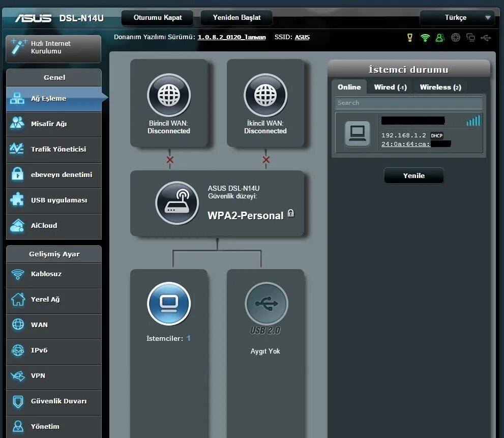Select the ASUS DSL-N14U router icon
504x438 pixels.
[177, 203]
